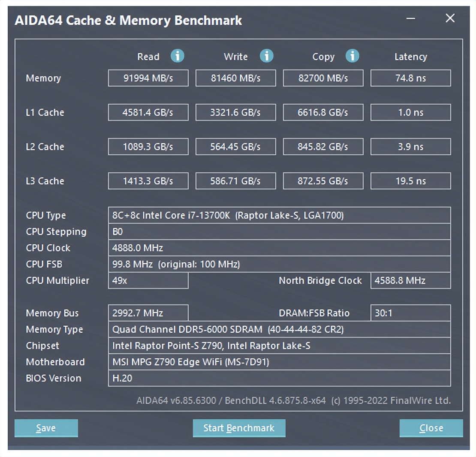Select the Memory Bus field 2992.7 MHz
Image resolution: width=476 pixels, height=457 pixels.
[x=148, y=313]
